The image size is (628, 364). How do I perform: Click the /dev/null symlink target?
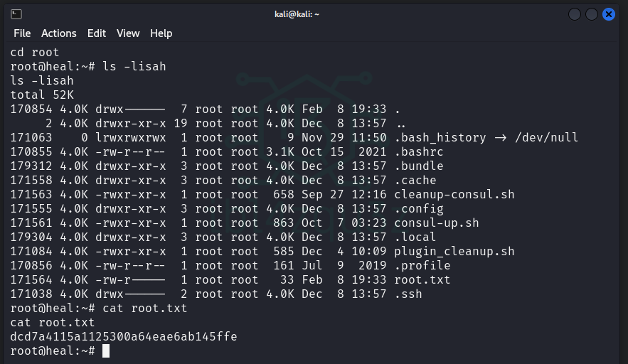546,137
